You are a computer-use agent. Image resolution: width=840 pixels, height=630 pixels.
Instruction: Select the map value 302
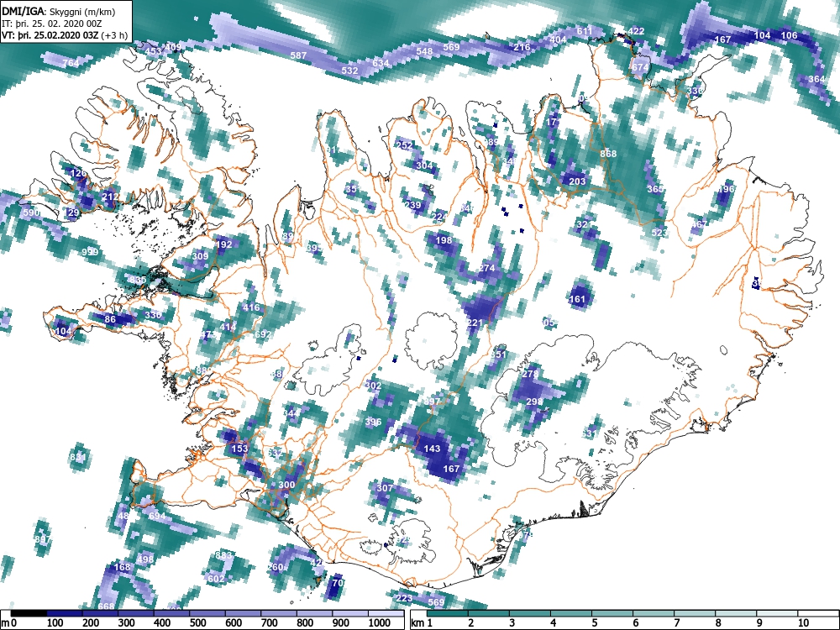click(x=373, y=386)
